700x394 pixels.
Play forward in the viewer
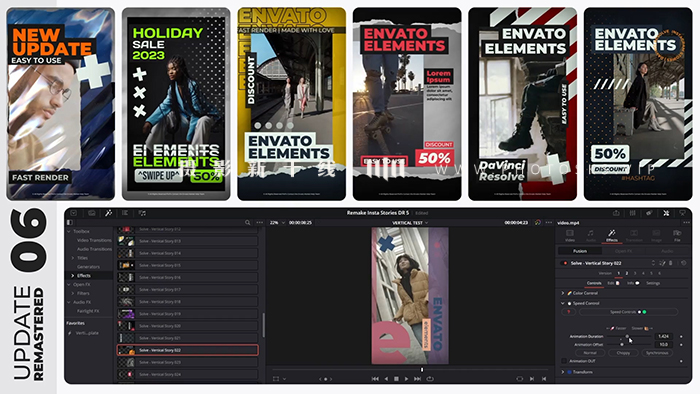[x=406, y=378]
